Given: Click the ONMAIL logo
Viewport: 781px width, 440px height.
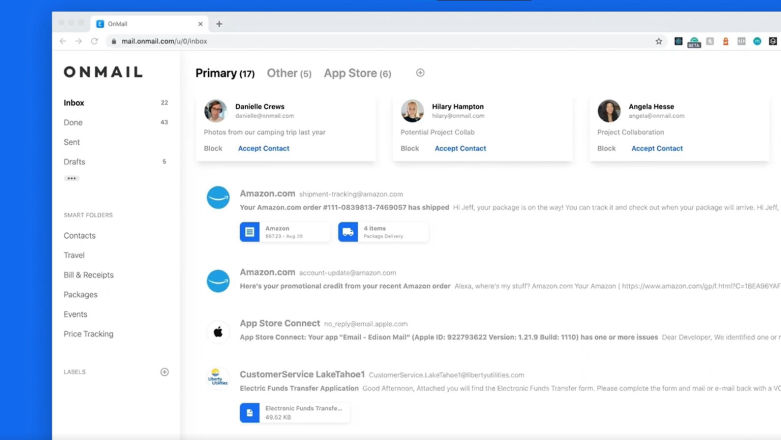Looking at the screenshot, I should click(x=103, y=72).
